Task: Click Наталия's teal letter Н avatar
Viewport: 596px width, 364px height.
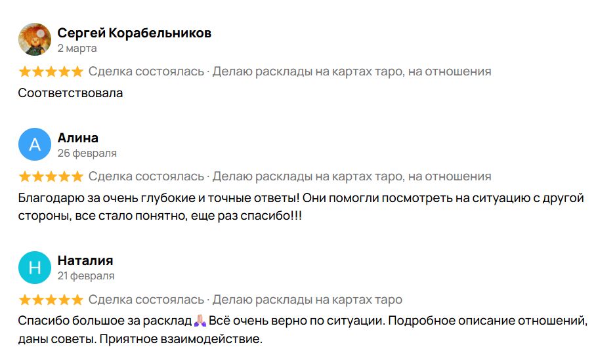Action: (35, 267)
